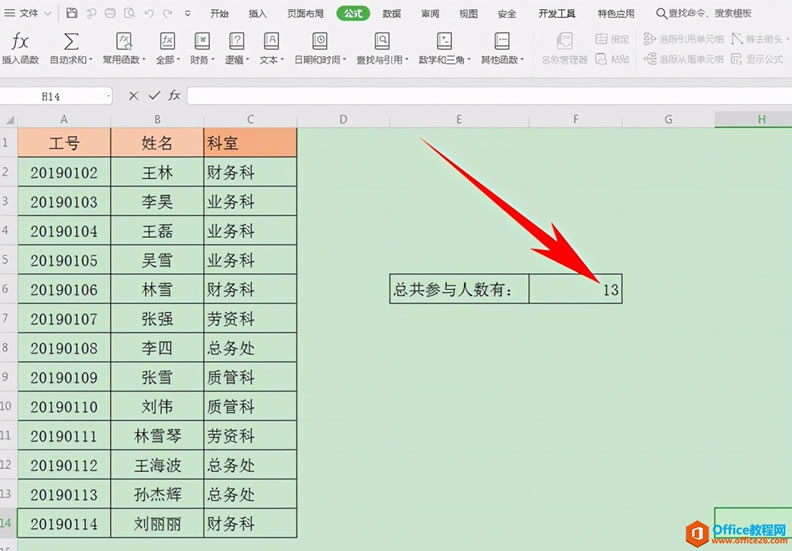Open the All functions (全部) book icon
This screenshot has height=551, width=792.
pyautogui.click(x=167, y=41)
